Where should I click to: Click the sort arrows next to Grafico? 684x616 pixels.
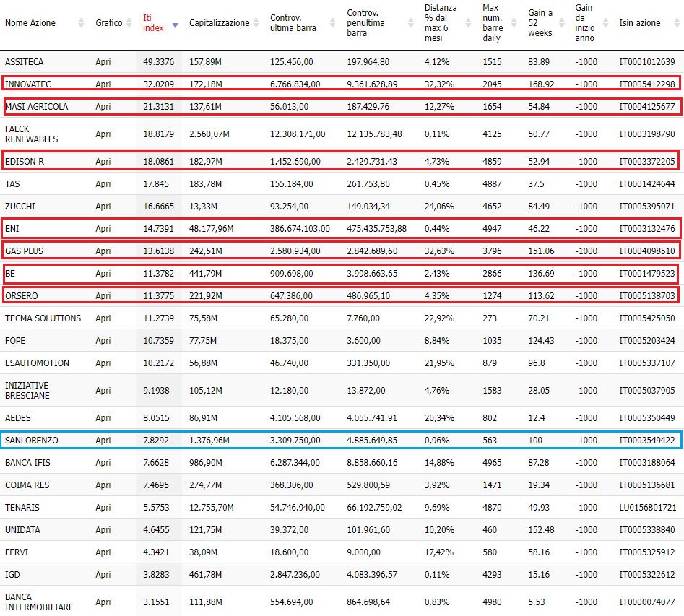pyautogui.click(x=129, y=22)
